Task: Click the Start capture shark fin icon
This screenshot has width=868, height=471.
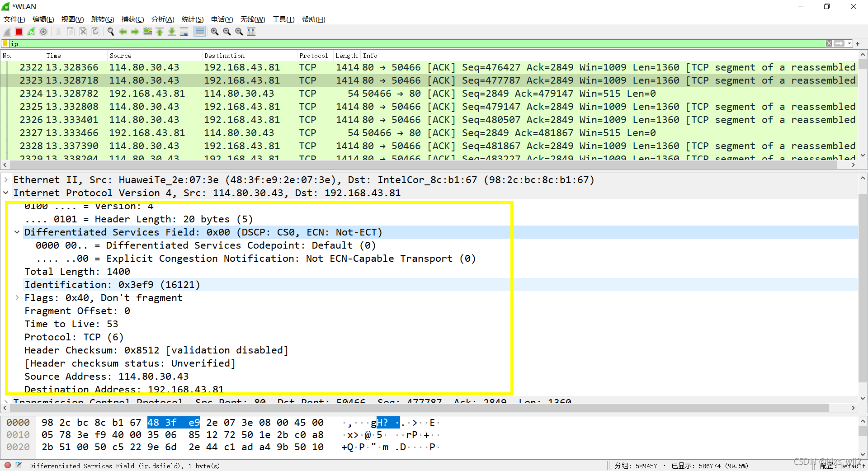Action: [7, 32]
